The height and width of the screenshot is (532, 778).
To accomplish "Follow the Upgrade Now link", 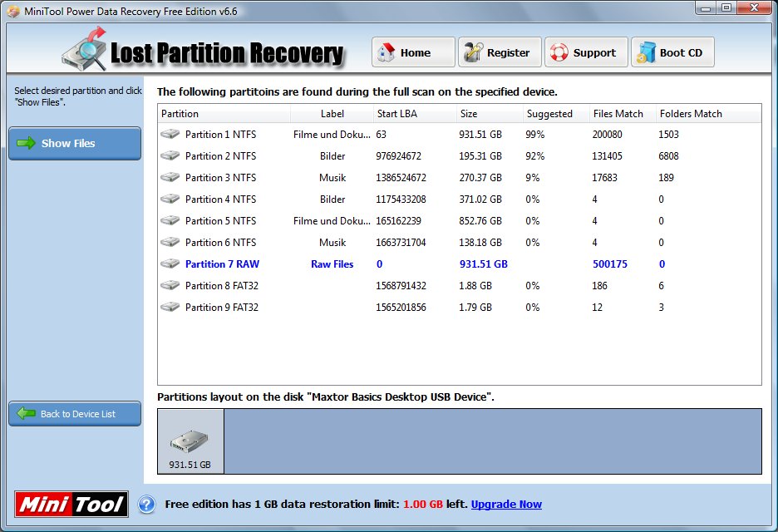I will tap(506, 505).
